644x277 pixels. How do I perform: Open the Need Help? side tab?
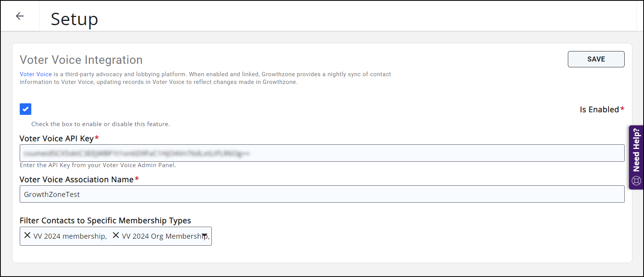tap(636, 157)
